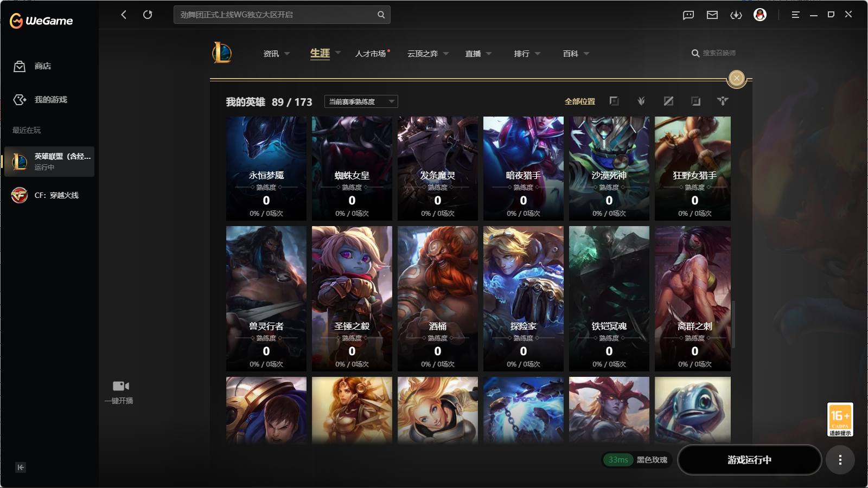Open the hamburger menu icon in the title bar
The height and width of the screenshot is (488, 868).
[795, 15]
